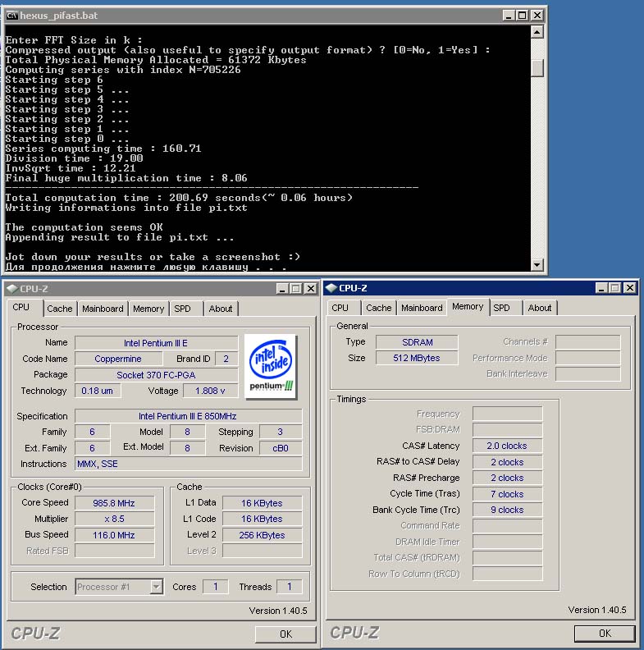Click OK button in right CPU-Z window
The height and width of the screenshot is (650, 644).
coord(605,633)
